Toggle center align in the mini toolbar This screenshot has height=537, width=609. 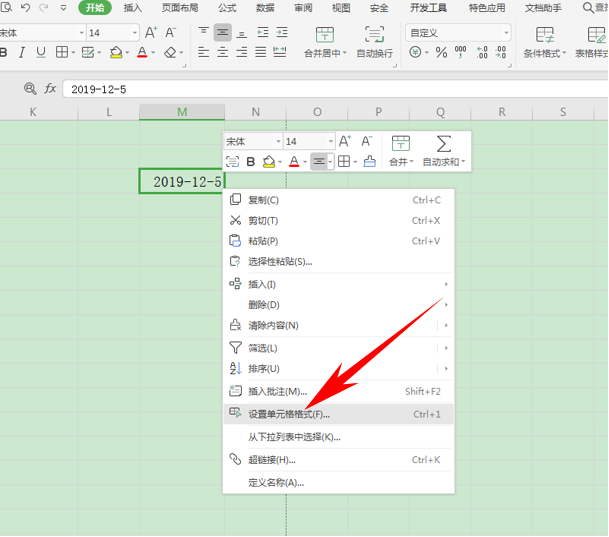tap(320, 161)
